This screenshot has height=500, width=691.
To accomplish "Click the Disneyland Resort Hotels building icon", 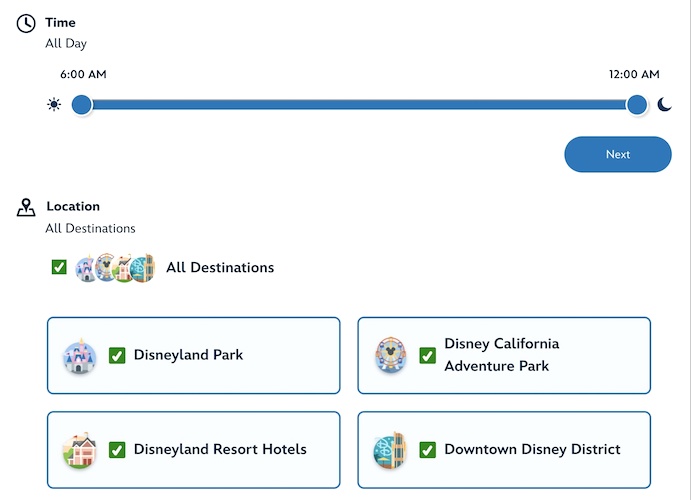I will coord(79,450).
